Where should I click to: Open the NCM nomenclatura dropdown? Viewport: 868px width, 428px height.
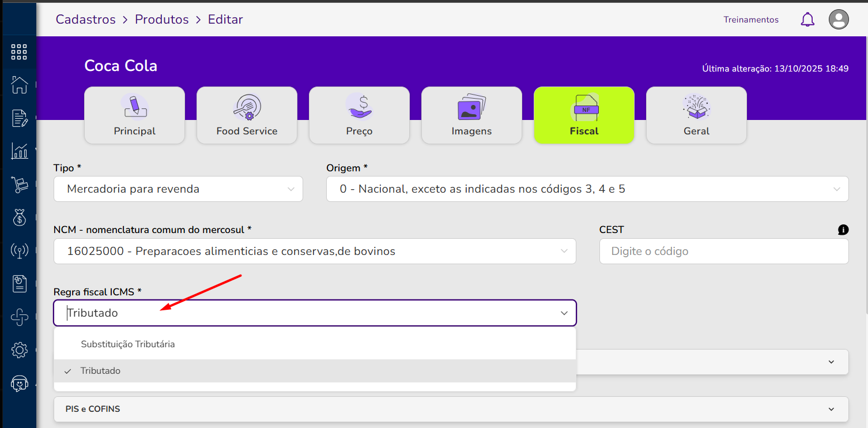315,251
